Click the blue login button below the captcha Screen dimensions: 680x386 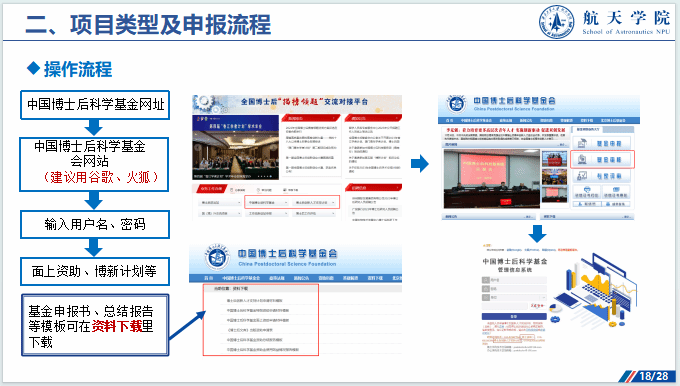click(x=514, y=316)
